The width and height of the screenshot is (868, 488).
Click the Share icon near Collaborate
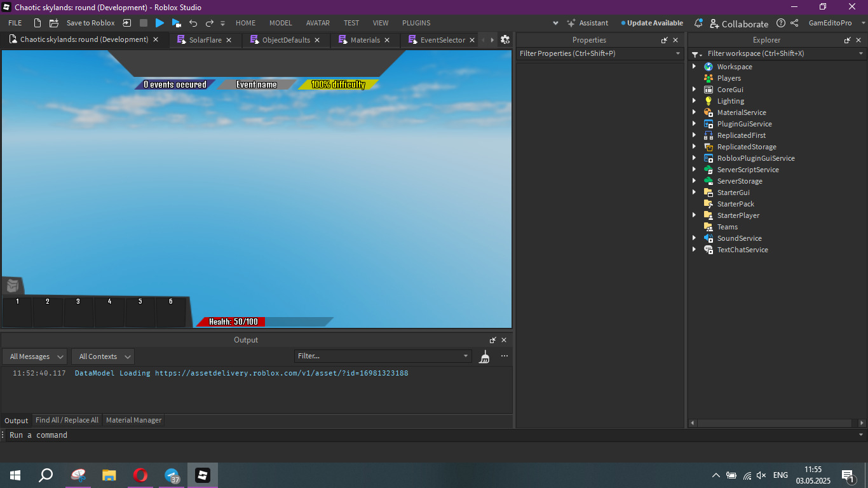[x=794, y=23]
